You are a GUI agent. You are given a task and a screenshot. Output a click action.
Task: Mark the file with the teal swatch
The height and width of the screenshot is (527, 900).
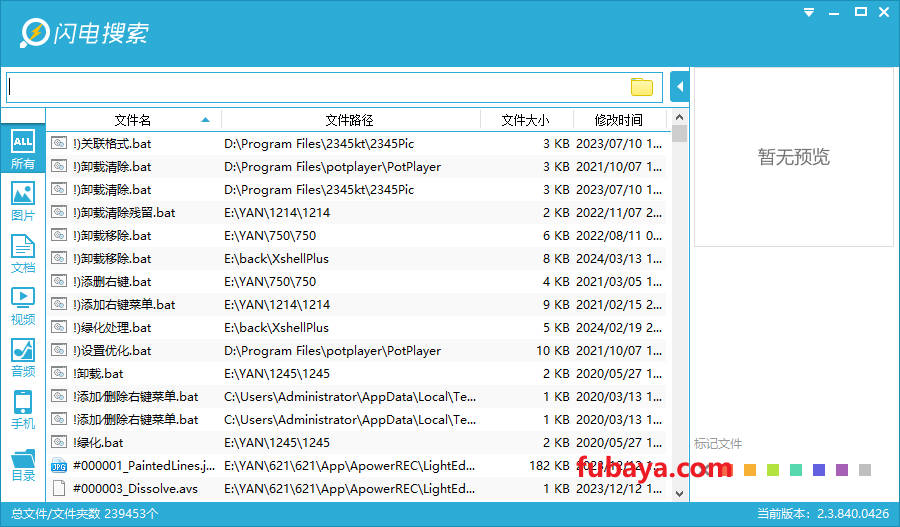(796, 470)
